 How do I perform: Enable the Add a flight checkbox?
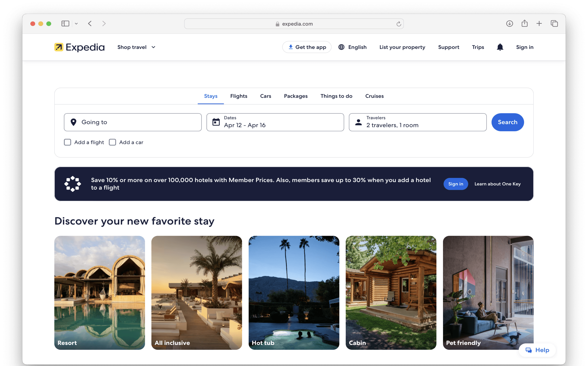pos(68,142)
